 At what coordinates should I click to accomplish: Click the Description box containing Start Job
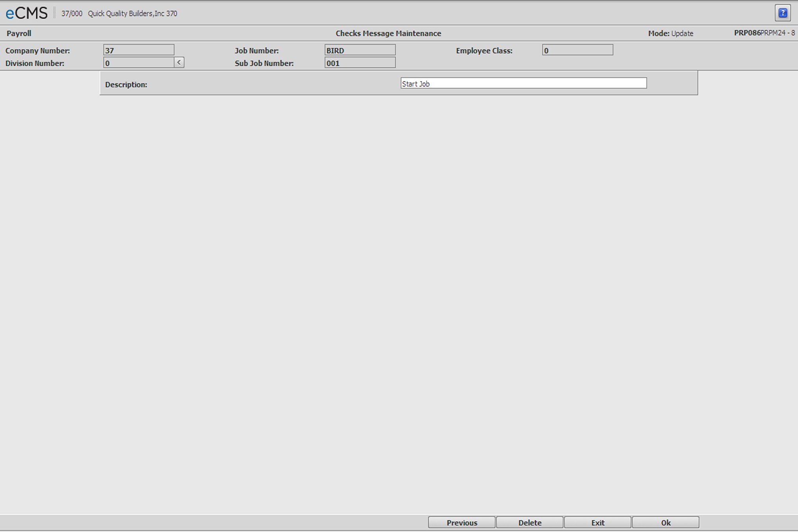click(523, 83)
